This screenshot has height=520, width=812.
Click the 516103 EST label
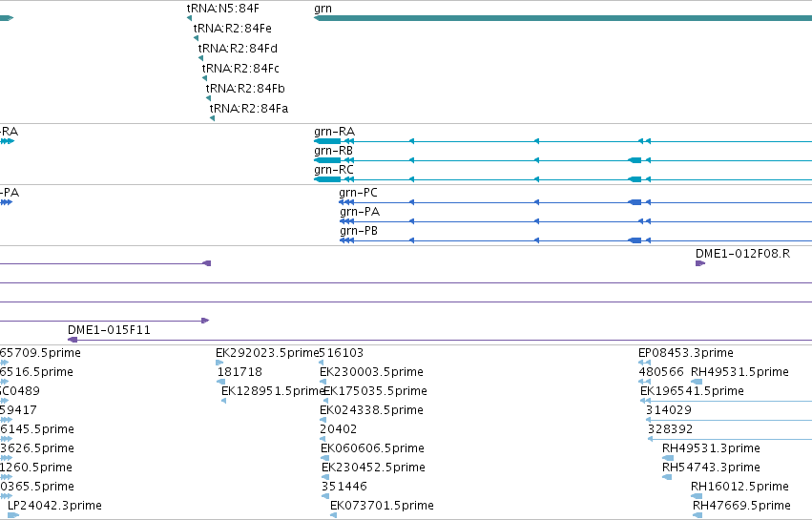[x=342, y=353]
